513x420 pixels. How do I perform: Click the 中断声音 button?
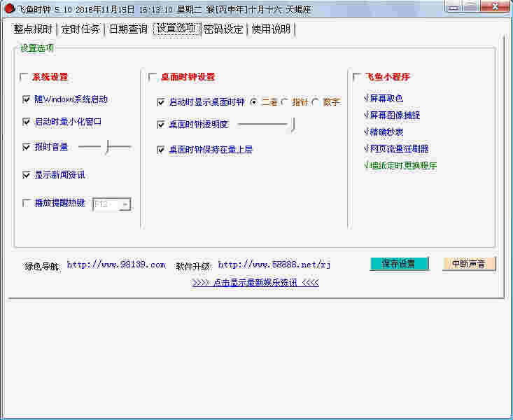point(469,264)
